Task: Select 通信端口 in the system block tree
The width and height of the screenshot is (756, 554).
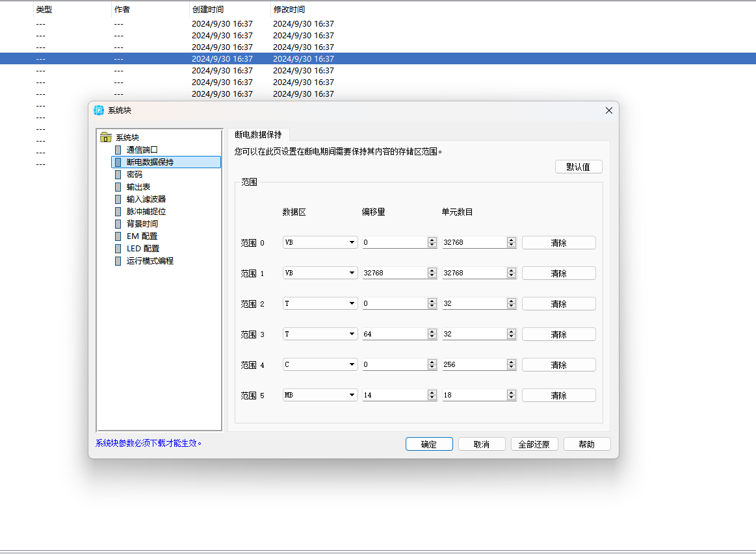Action: (142, 150)
